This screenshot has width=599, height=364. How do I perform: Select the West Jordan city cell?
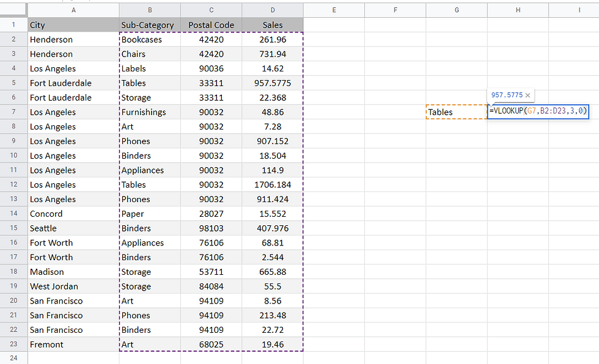[73, 286]
